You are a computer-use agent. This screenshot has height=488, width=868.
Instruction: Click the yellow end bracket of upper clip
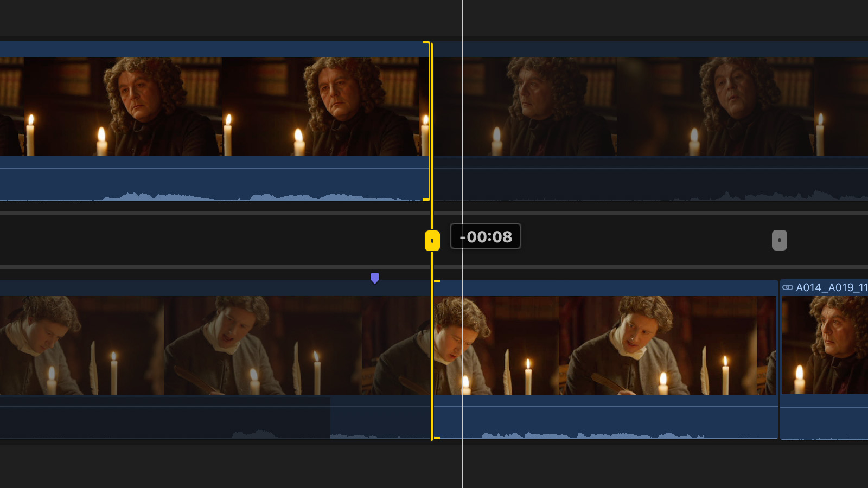click(426, 121)
